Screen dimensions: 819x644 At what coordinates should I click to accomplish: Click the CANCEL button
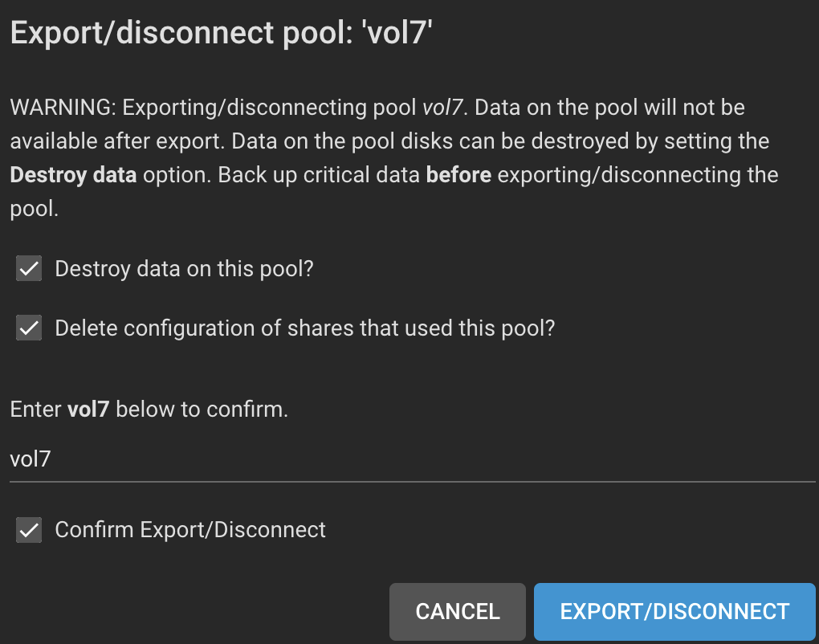457,611
